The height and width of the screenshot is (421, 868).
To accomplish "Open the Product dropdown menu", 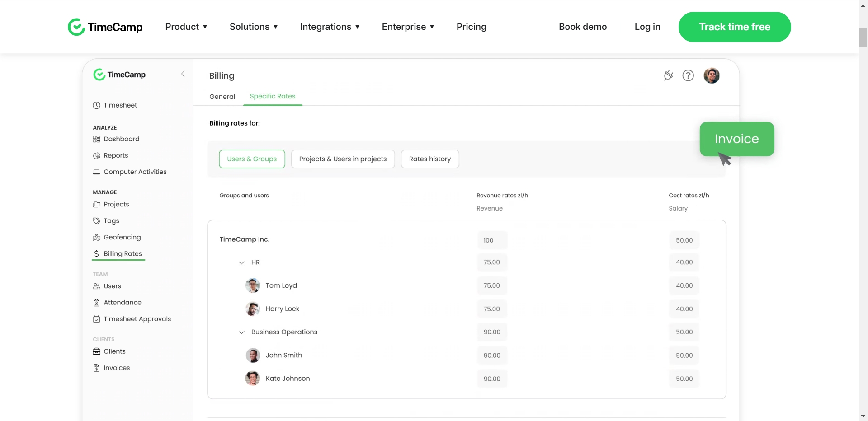I will pyautogui.click(x=186, y=27).
